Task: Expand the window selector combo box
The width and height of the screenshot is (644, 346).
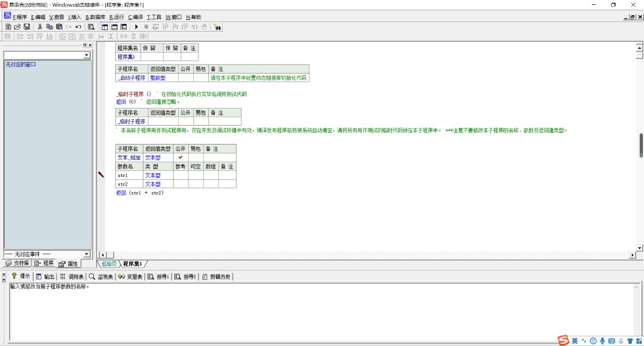Action: coord(86,55)
